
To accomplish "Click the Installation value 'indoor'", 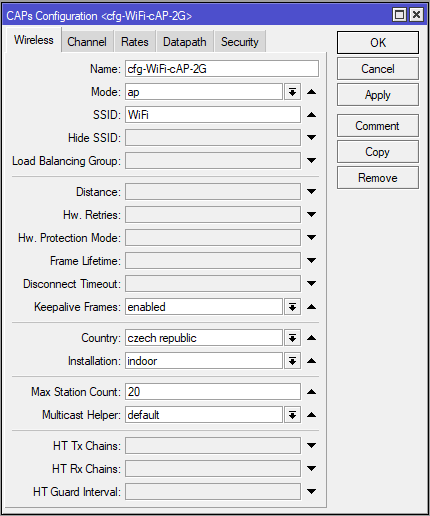I will [142, 361].
